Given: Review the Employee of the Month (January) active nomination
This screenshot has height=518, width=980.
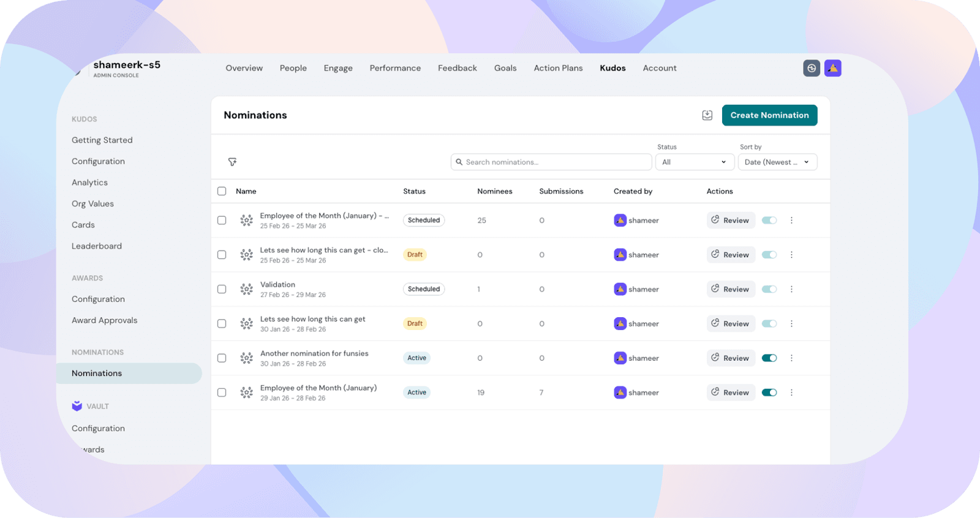Looking at the screenshot, I should click(730, 392).
